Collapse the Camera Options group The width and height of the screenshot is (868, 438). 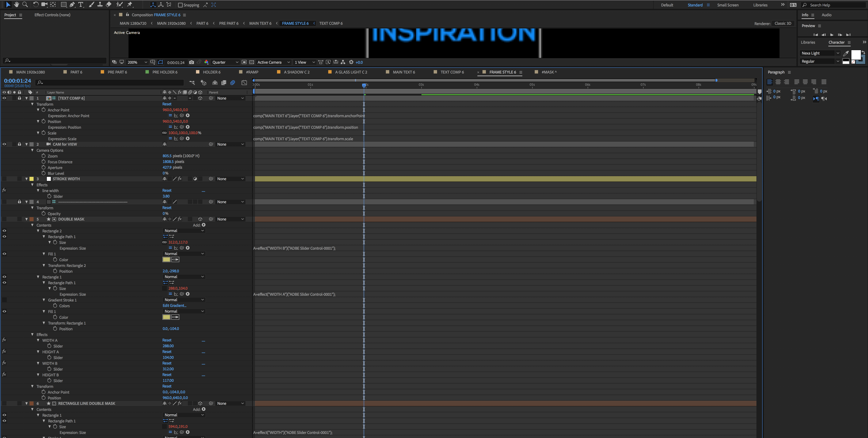point(32,150)
